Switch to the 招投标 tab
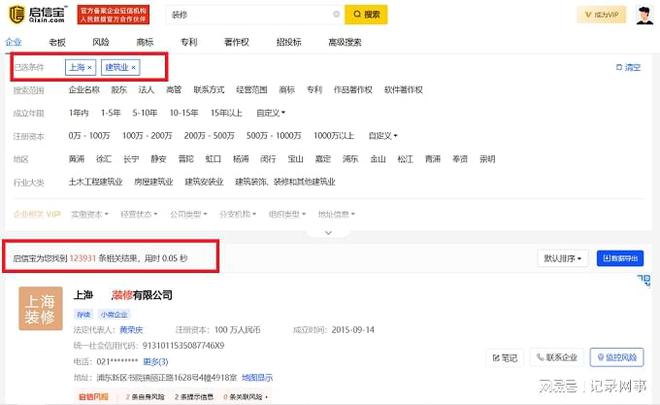The width and height of the screenshot is (660, 405). coord(289,42)
